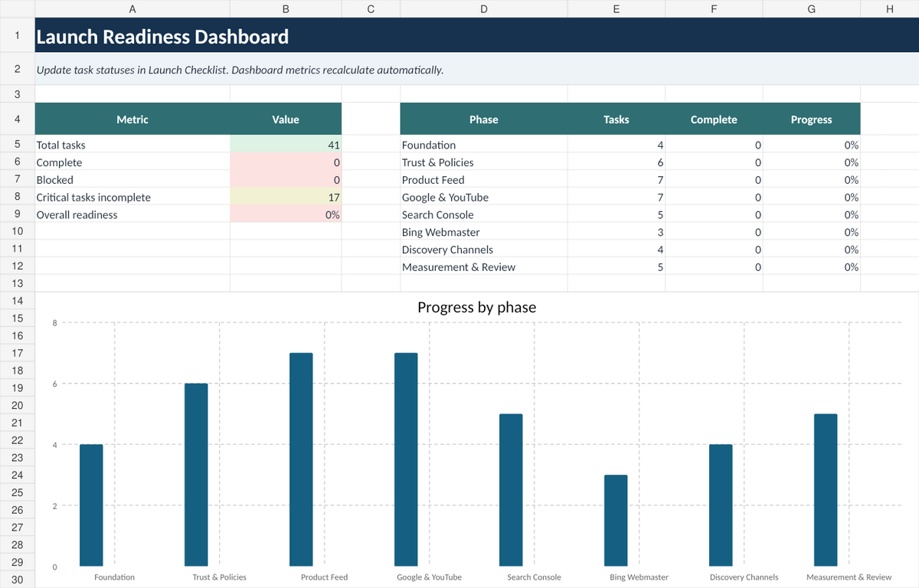Click the Google & YouTube bar in the chart
The width and height of the screenshot is (919, 588).
406,459
